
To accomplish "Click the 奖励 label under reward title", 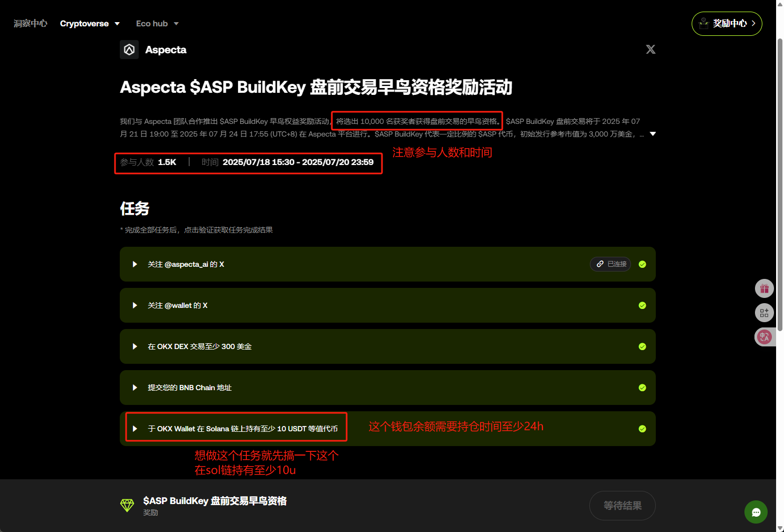I will 150,512.
